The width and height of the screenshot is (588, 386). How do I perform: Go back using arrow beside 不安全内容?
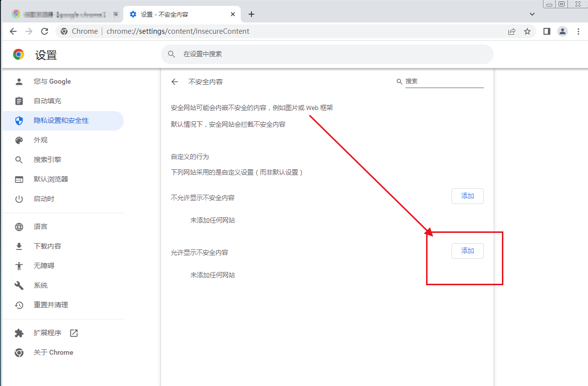(175, 82)
